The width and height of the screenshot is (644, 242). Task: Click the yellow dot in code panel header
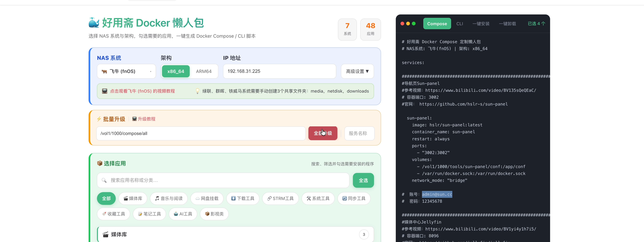(408, 24)
